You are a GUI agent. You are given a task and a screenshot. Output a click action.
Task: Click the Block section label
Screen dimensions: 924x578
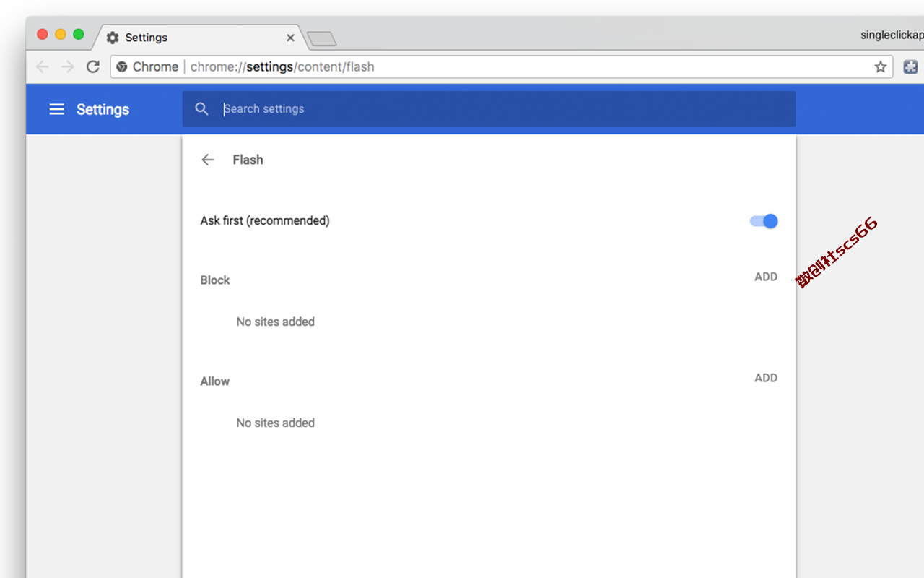(x=215, y=280)
